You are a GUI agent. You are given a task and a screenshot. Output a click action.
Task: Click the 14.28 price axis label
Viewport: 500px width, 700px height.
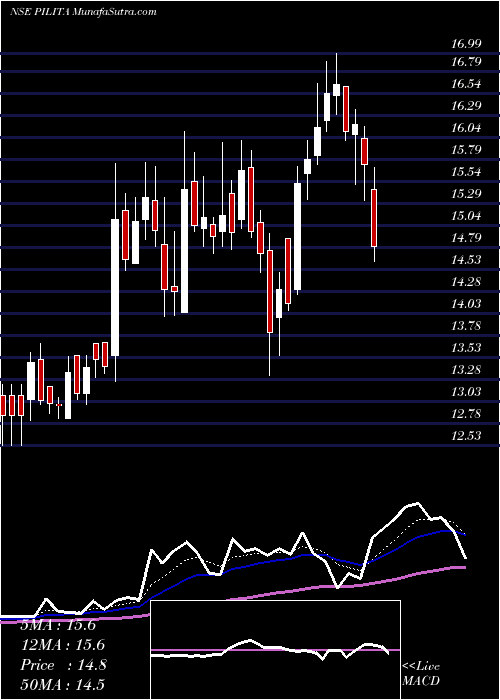(466, 282)
